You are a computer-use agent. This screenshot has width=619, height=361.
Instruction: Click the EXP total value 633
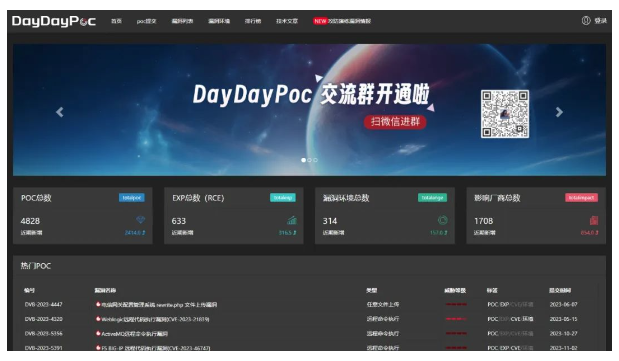point(179,221)
